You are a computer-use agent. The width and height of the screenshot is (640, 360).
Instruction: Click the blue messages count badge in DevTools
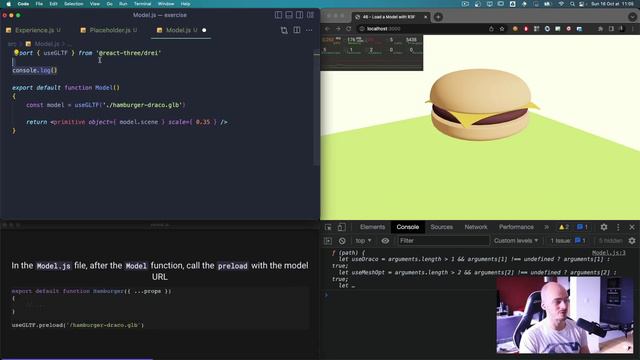click(582, 227)
